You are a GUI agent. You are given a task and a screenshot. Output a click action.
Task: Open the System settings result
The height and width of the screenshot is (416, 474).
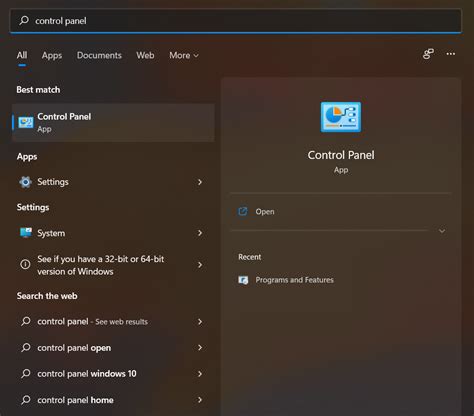pyautogui.click(x=113, y=233)
